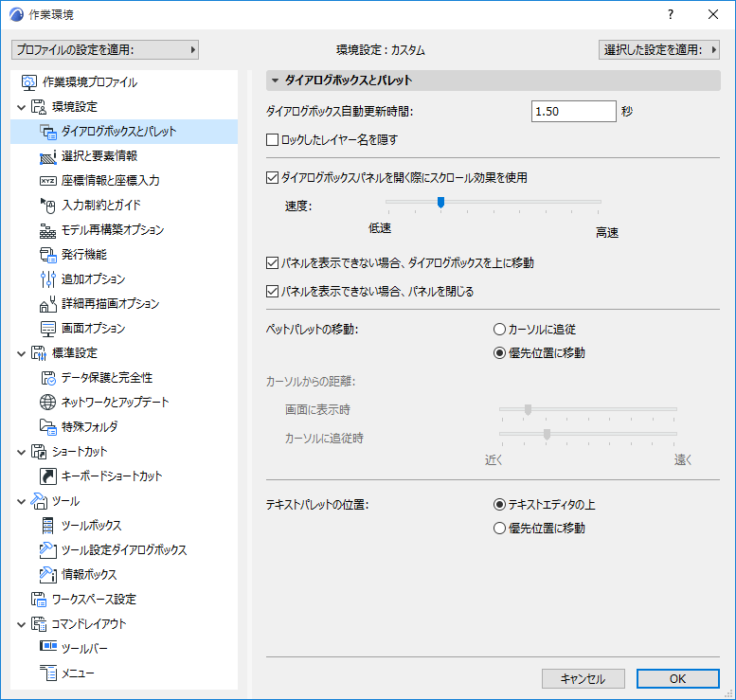736x700 pixels.
Task: Click the 画面に表示時 slider handle
Action: 528,409
